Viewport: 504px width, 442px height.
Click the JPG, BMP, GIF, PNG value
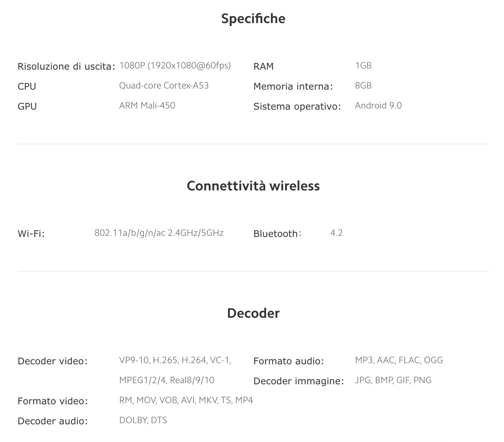pyautogui.click(x=393, y=380)
